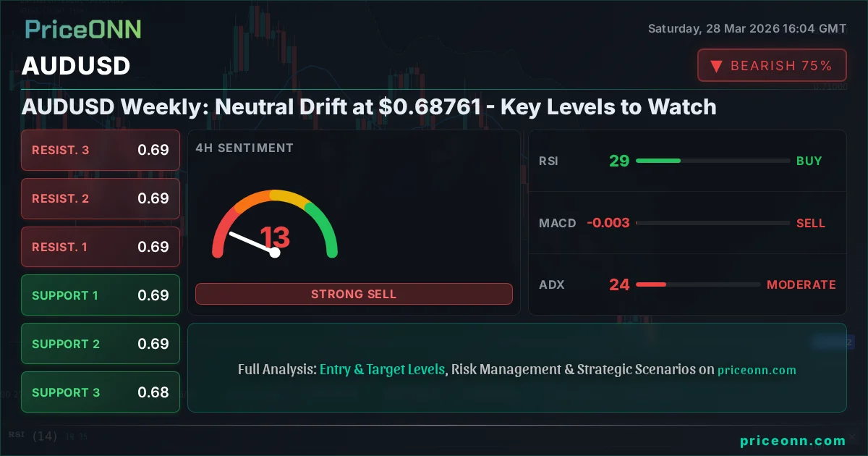Click the MACD indicator row
Viewport: 868px width, 456px height.
coord(687,223)
